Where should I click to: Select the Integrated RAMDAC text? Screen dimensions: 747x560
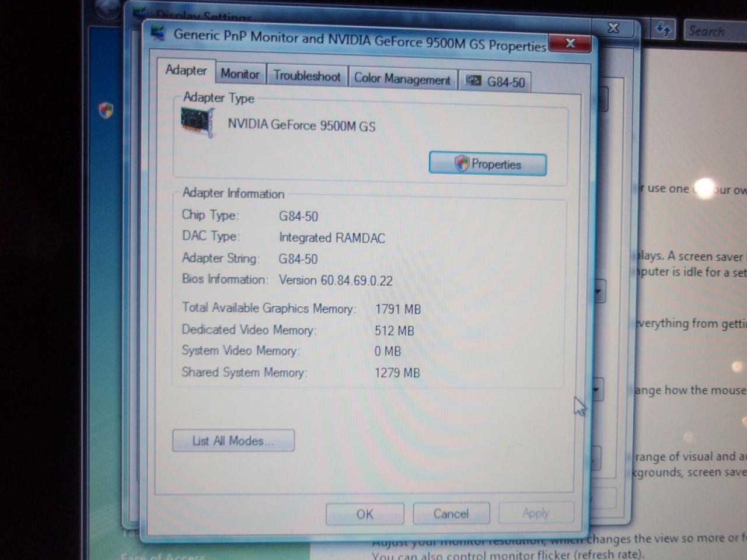click(332, 238)
